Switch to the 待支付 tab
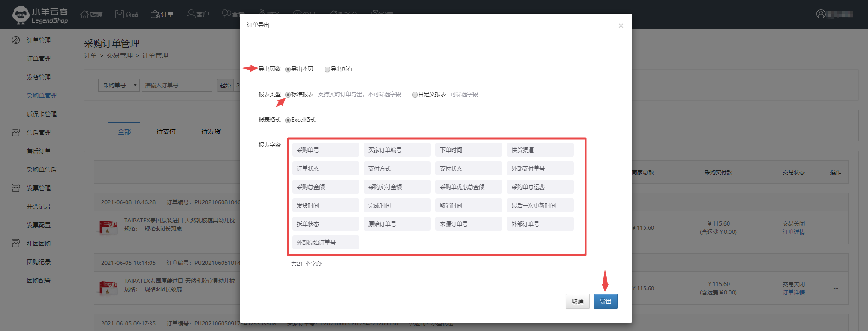Viewport: 868px width, 331px height. [166, 132]
